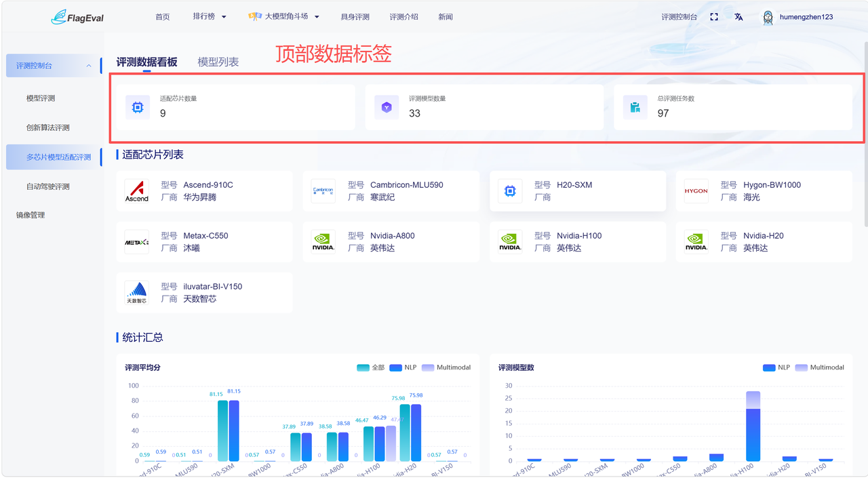Expand the 排行榜 dropdown menu

(x=210, y=17)
